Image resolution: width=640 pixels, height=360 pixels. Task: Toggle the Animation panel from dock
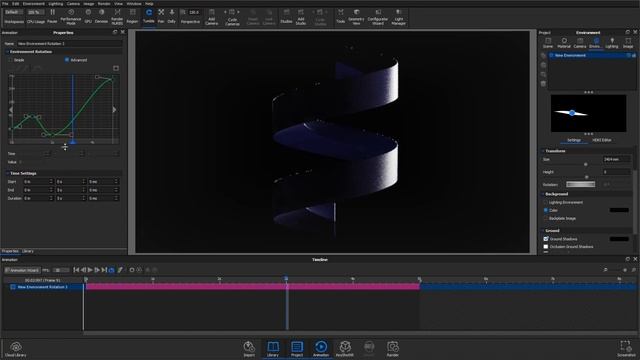(x=321, y=349)
